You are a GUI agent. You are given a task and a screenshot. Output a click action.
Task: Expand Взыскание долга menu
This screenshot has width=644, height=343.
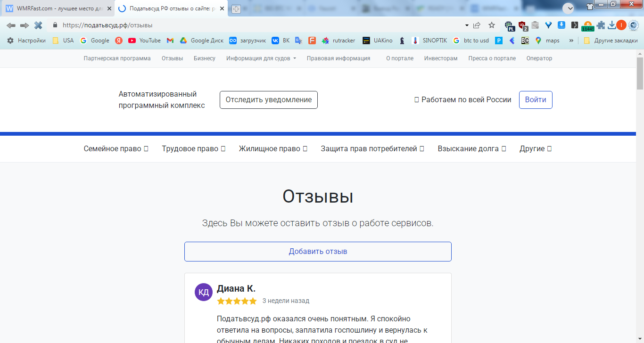tap(472, 149)
